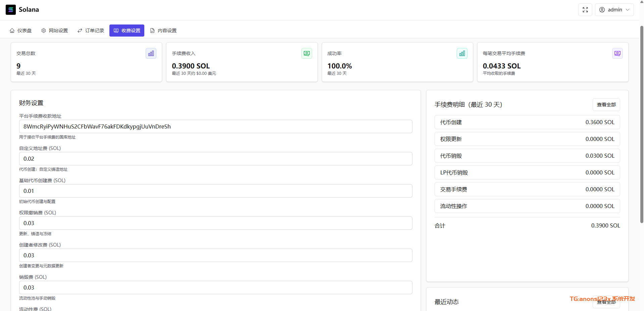This screenshot has width=644, height=311.
Task: Click the 基础代币创建费 (SOL) field
Action: (215, 191)
